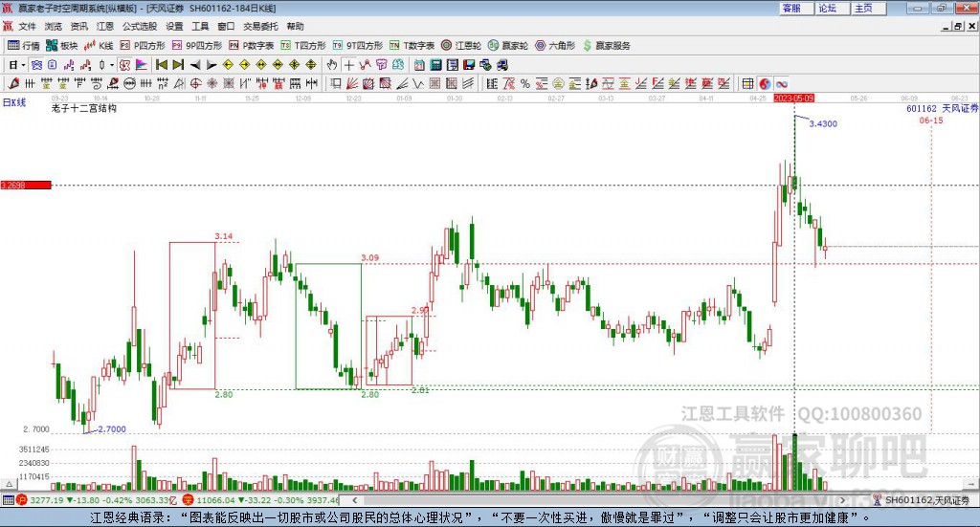Click the 601162 天风证券 stock label
Viewport: 980px width, 527px height.
pyautogui.click(x=942, y=109)
